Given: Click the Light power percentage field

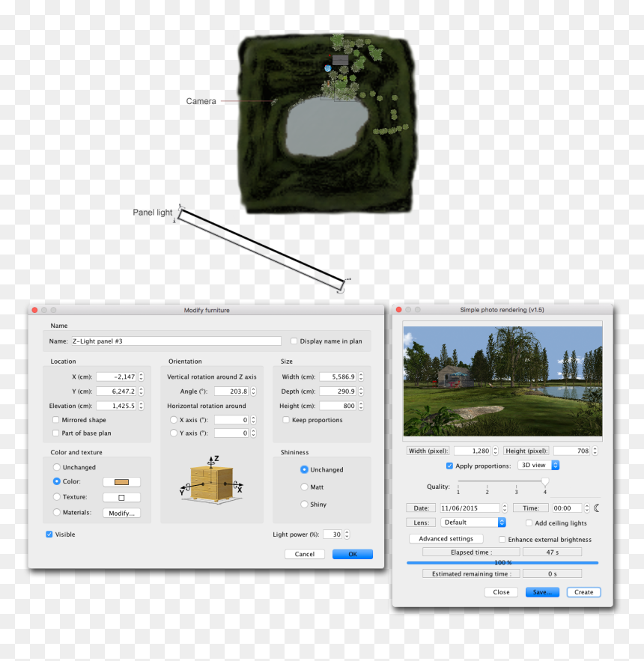Looking at the screenshot, I should (332, 534).
